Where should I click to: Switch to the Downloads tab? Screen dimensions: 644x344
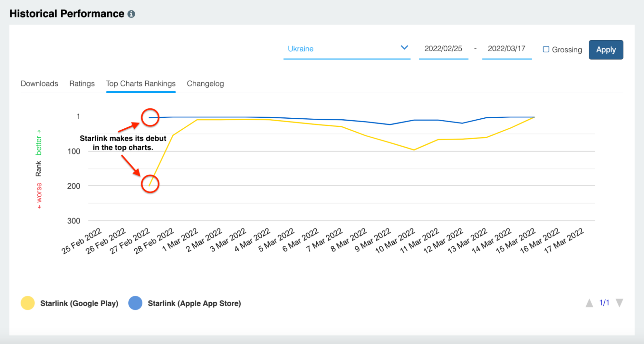[x=39, y=84]
